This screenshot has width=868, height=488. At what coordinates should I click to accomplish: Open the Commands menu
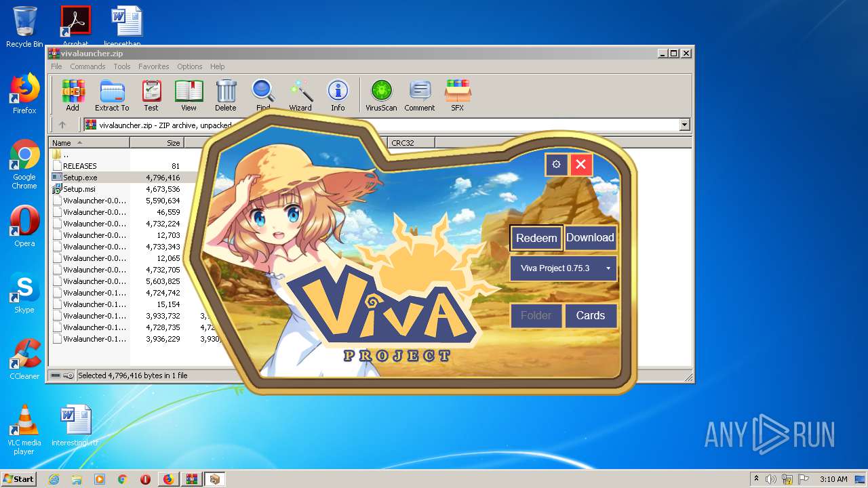tap(87, 66)
